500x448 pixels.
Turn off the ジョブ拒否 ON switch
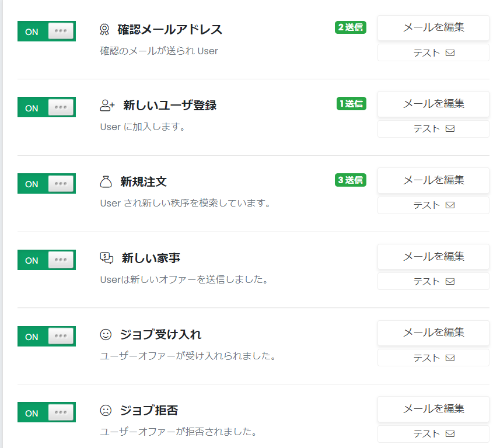click(x=47, y=412)
